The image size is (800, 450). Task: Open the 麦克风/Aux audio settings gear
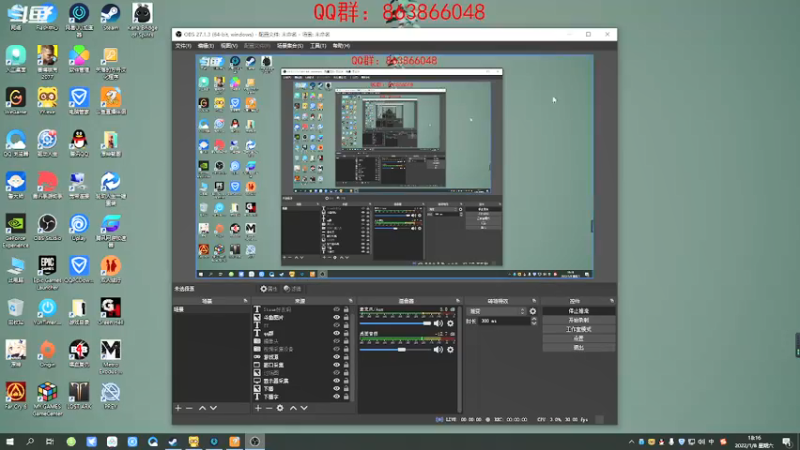click(451, 323)
